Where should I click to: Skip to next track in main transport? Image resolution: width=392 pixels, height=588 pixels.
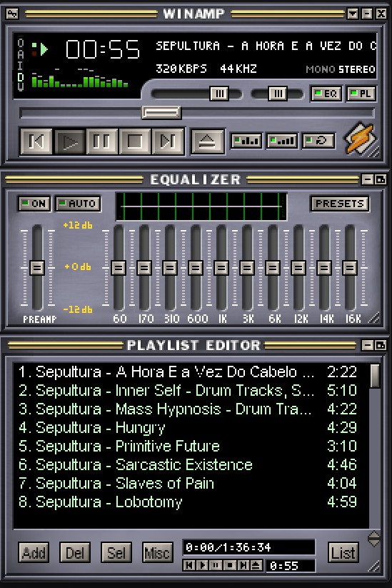168,141
